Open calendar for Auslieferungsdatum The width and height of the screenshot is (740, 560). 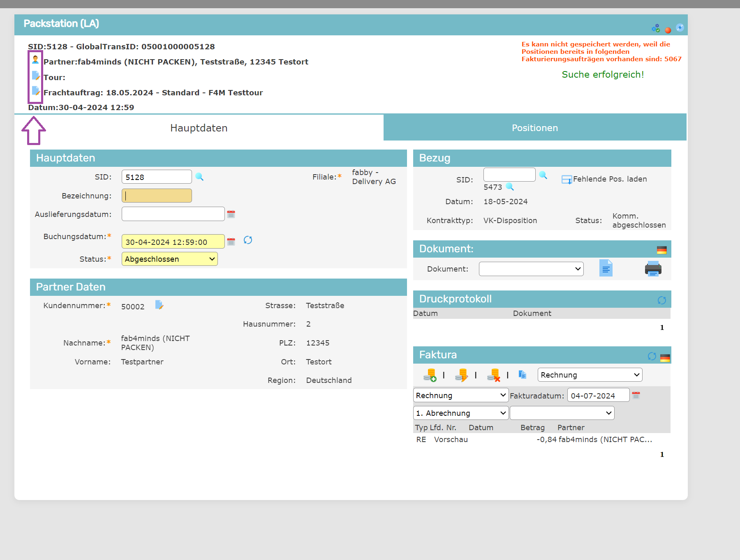pos(231,214)
